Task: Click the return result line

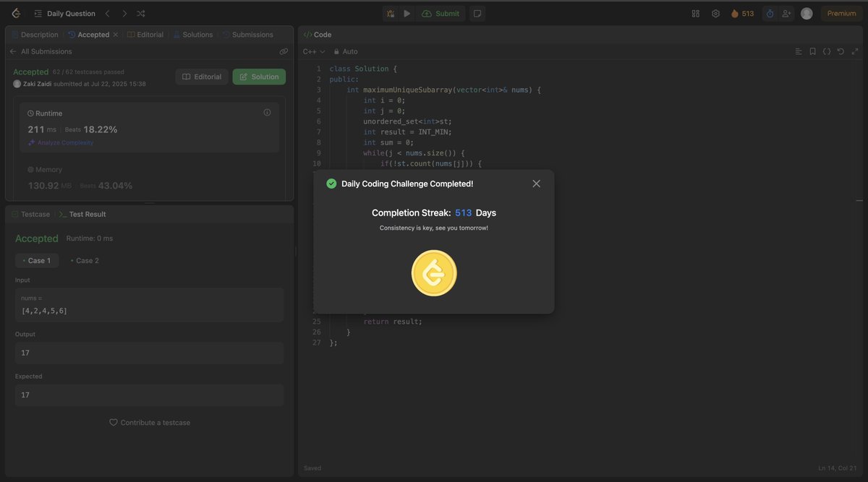Action: (393, 322)
